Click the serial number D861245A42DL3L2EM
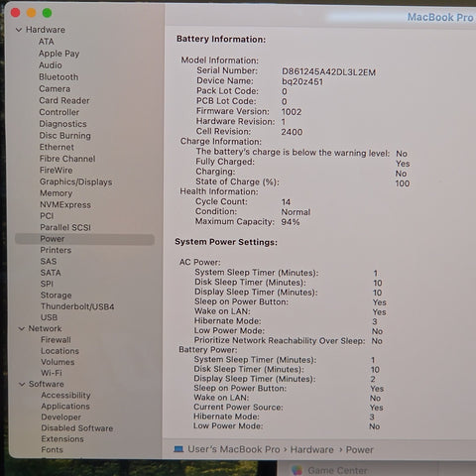Image resolution: width=476 pixels, height=476 pixels. tap(328, 72)
